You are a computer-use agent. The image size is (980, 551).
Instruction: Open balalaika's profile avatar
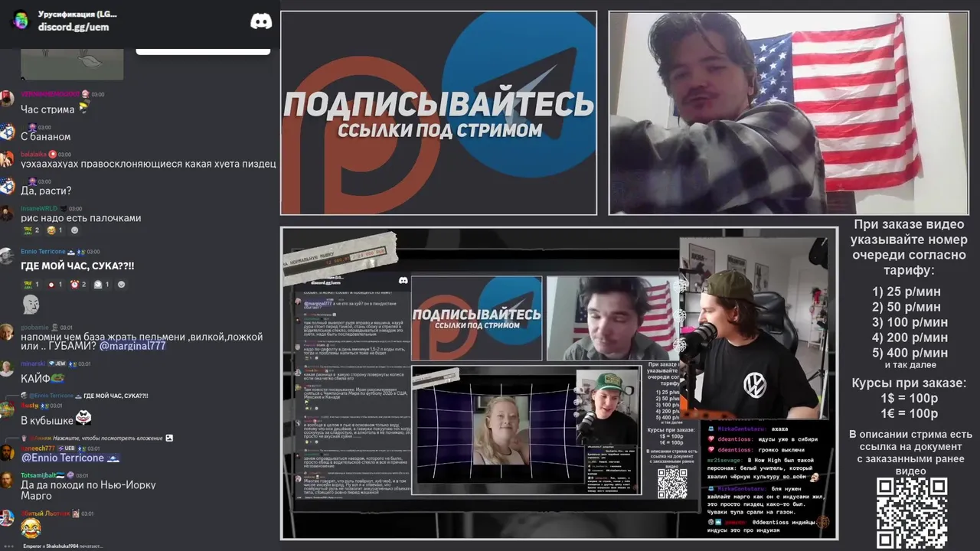[x=7, y=159]
